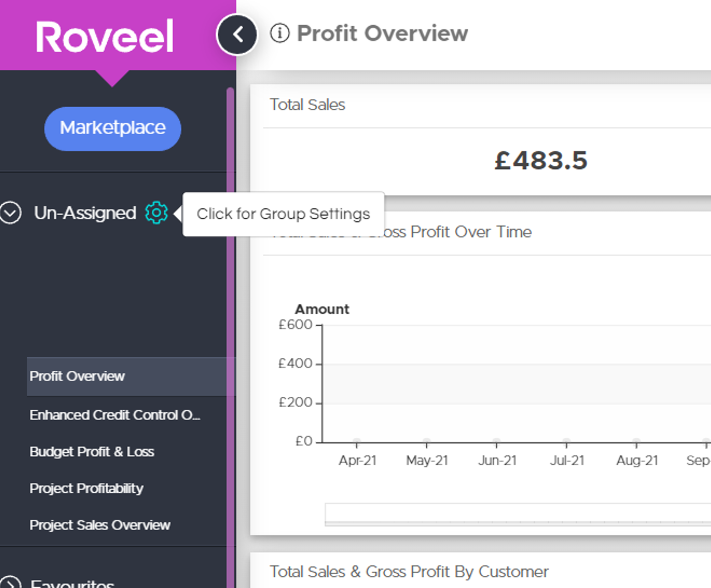Open Project Profitability dashboard
The width and height of the screenshot is (711, 588).
tap(86, 488)
